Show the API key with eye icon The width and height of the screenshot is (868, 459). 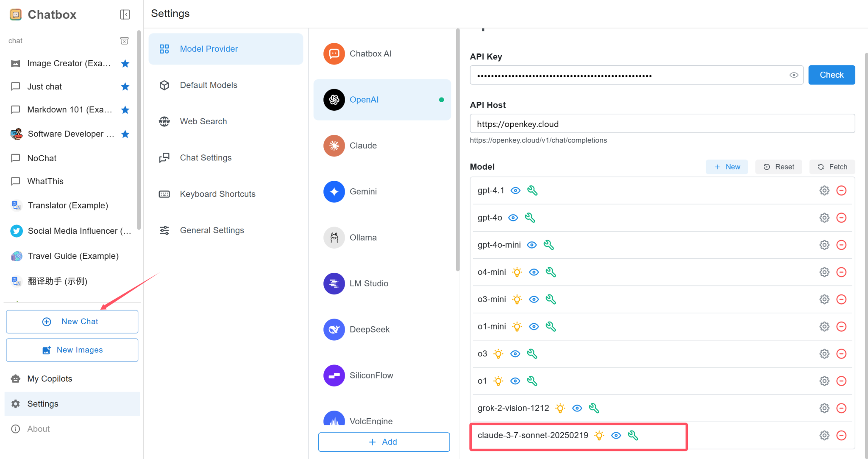coord(794,75)
